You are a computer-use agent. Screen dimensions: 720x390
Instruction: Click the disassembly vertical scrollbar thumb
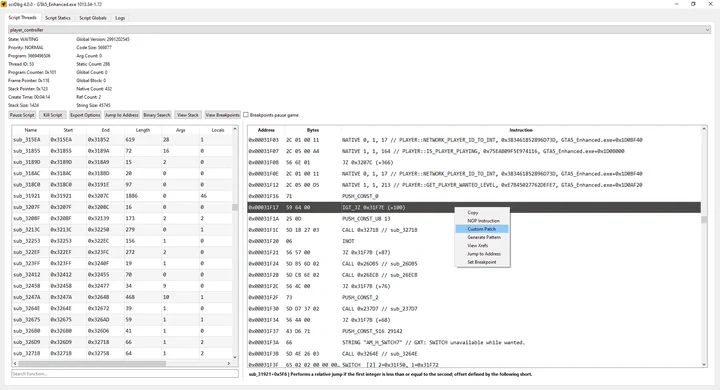704,220
